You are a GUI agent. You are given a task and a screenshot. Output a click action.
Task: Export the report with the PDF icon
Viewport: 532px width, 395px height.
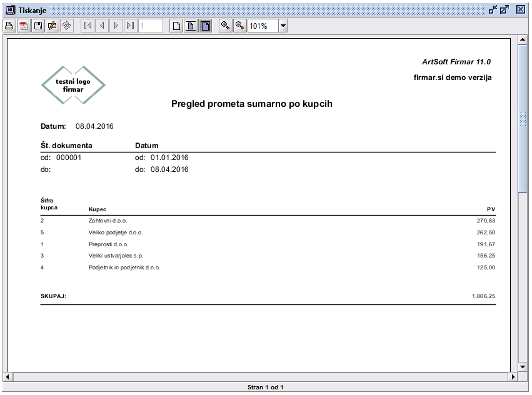point(24,26)
